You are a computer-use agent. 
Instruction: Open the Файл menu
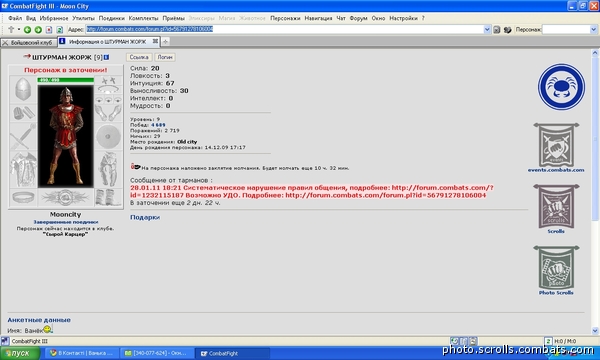tap(15, 18)
